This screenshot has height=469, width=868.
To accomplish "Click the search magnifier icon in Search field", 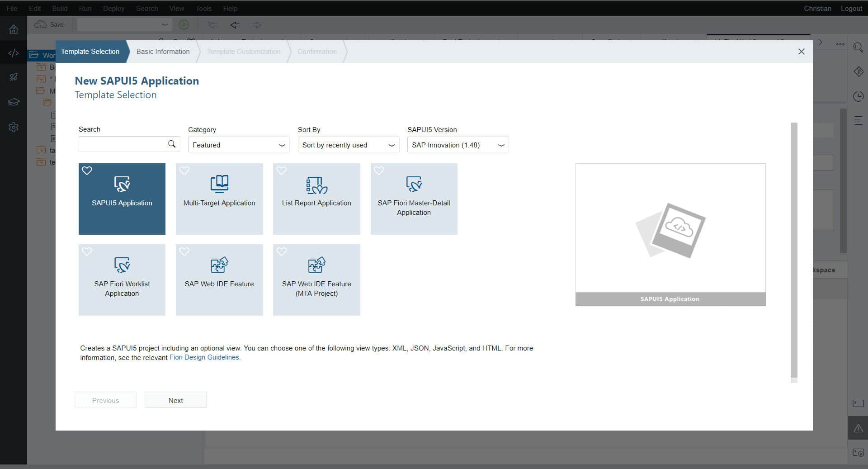I will pyautogui.click(x=172, y=144).
